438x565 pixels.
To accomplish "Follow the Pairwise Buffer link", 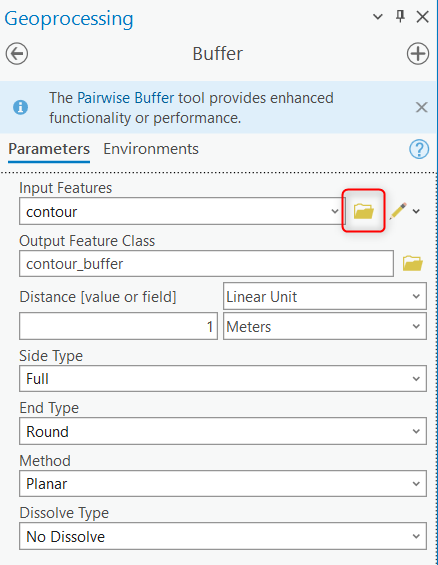I will pos(126,98).
